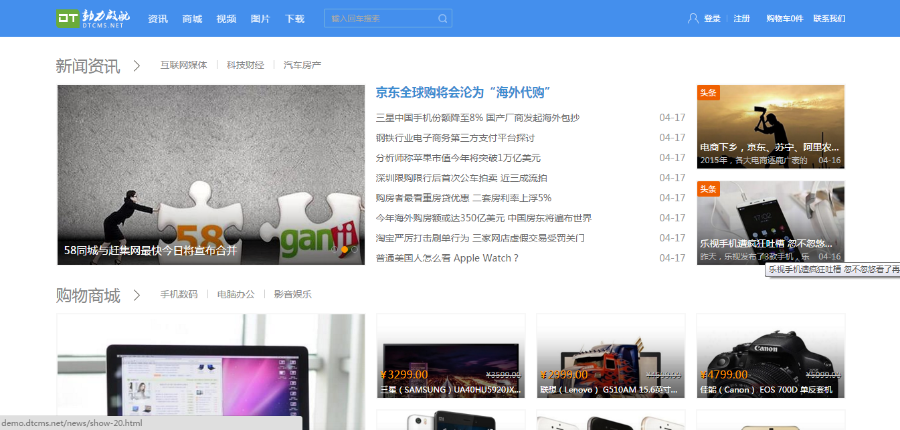900x430 pixels.
Task: Open the 资讯 navigation menu
Action: [158, 18]
